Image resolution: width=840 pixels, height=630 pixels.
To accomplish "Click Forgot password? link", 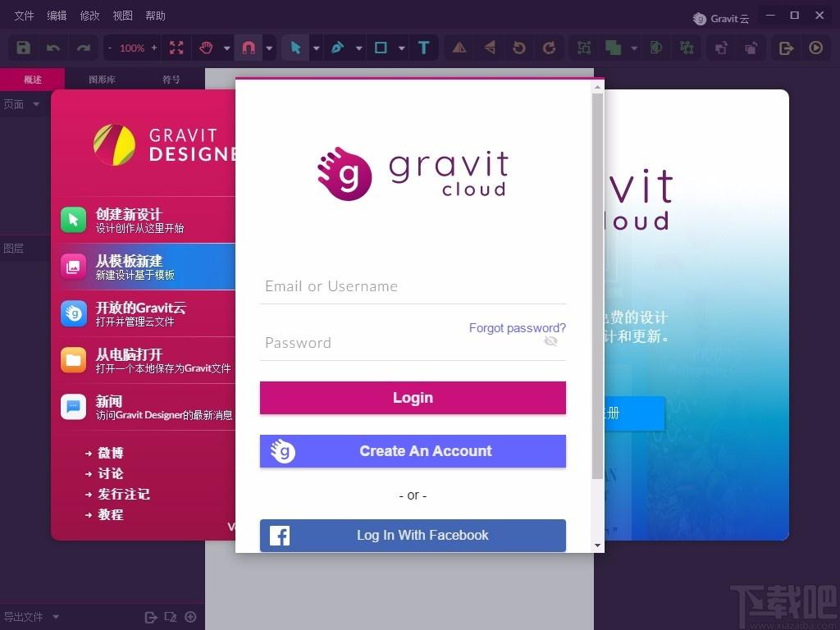I will (518, 328).
